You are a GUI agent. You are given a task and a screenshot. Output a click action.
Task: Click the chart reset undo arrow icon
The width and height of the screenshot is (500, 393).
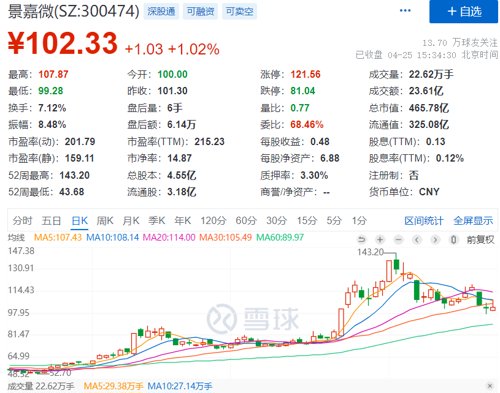click(362, 239)
